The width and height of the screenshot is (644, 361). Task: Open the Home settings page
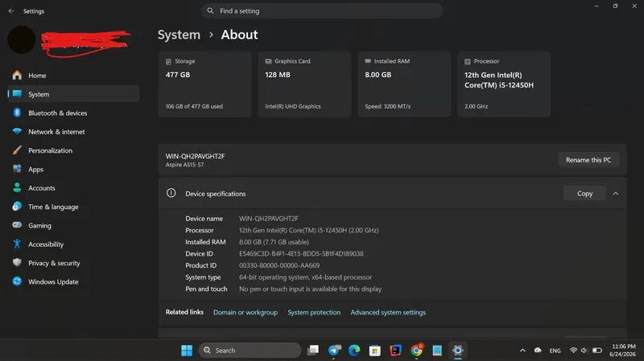pyautogui.click(x=73, y=76)
